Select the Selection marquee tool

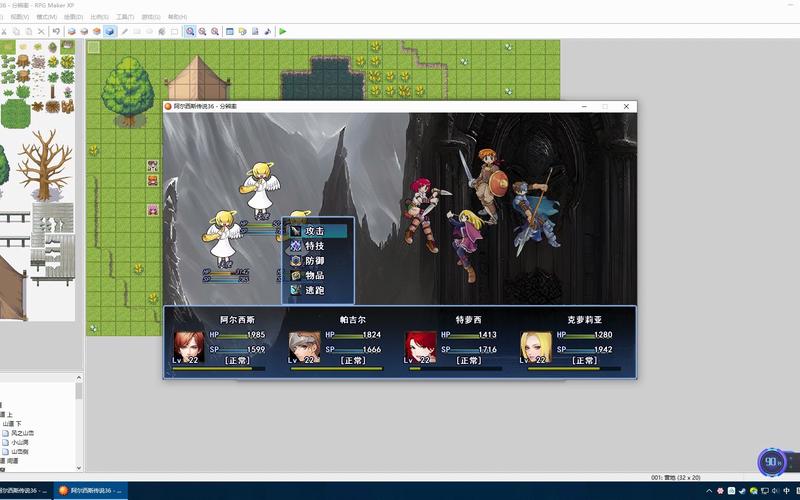tap(174, 32)
